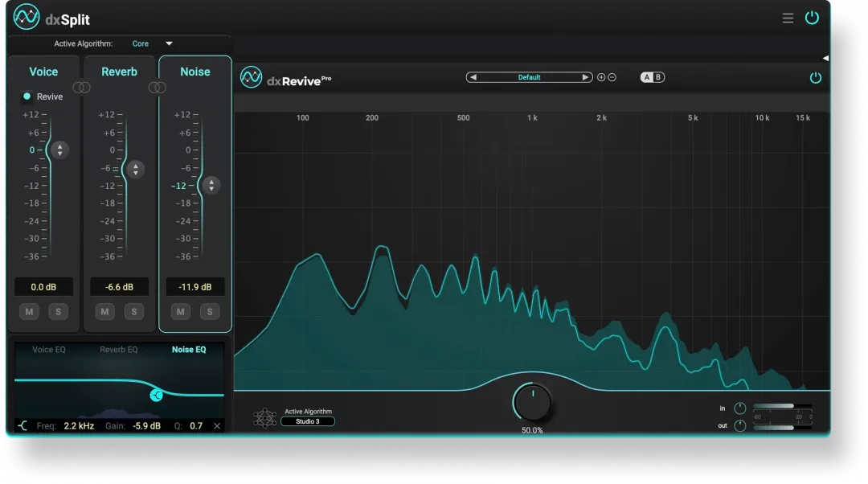
Task: Add preset with the plus icon
Action: click(601, 77)
